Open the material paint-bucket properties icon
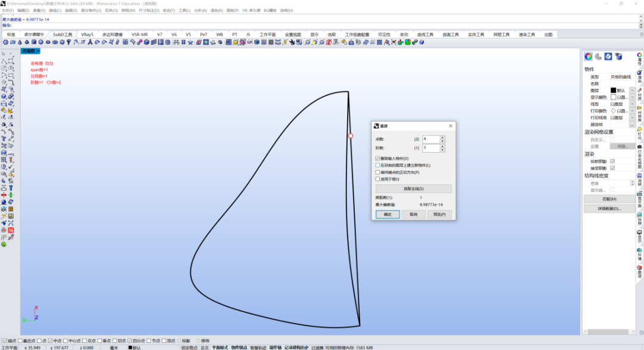 pos(598,57)
